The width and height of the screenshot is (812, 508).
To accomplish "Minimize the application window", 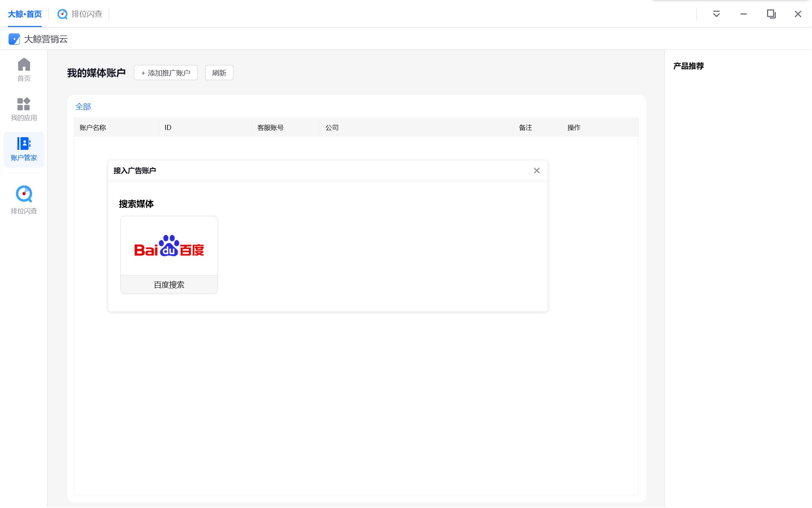I will (x=743, y=14).
